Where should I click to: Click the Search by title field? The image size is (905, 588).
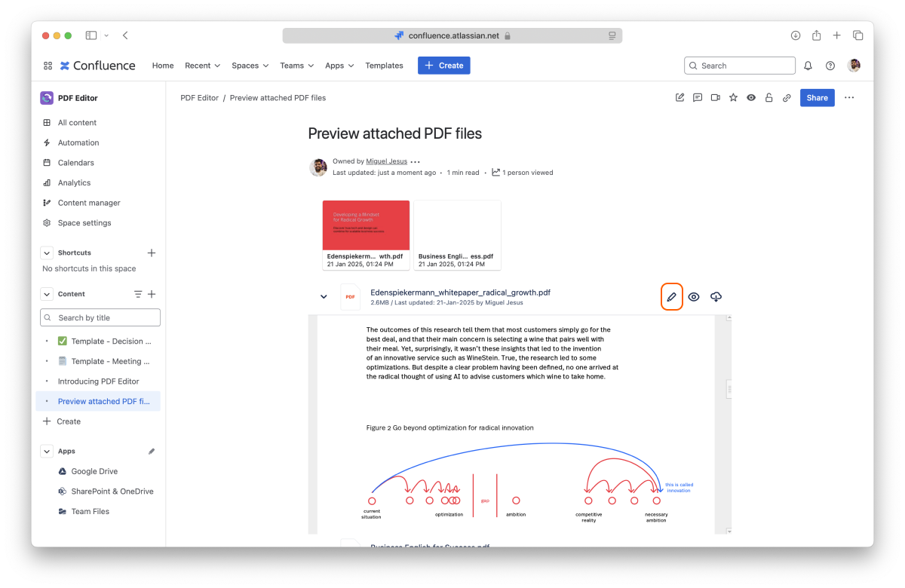(x=100, y=317)
